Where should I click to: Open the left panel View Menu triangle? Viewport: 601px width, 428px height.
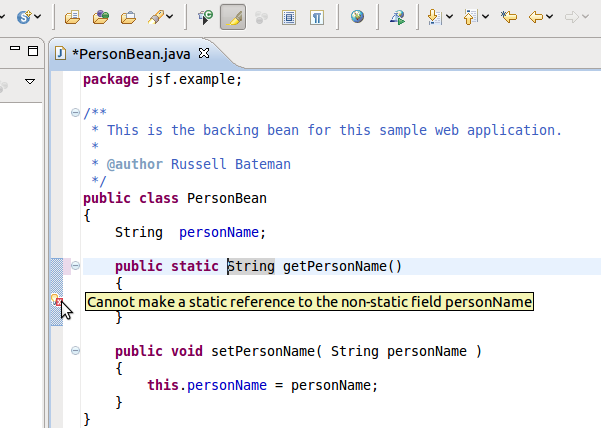pyautogui.click(x=30, y=81)
